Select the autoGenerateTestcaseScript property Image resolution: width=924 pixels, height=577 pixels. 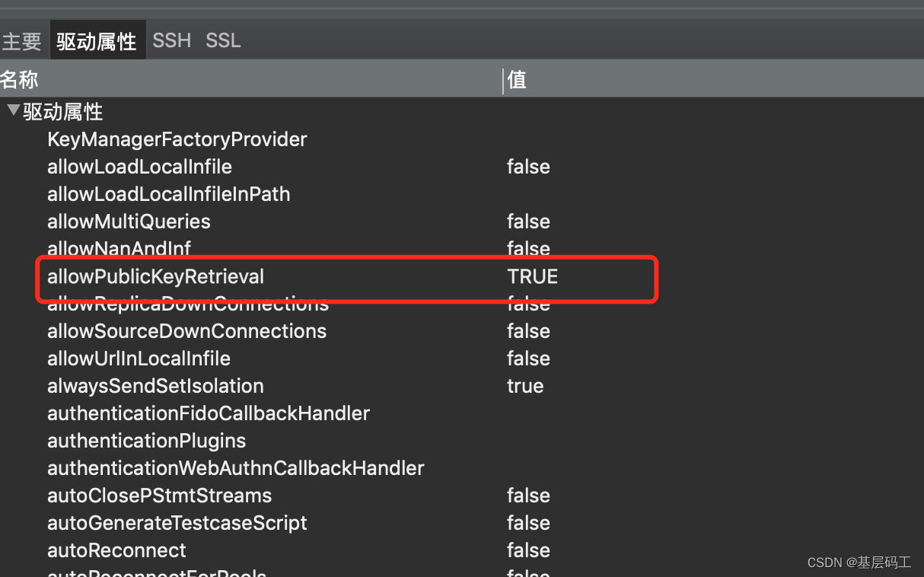(177, 523)
